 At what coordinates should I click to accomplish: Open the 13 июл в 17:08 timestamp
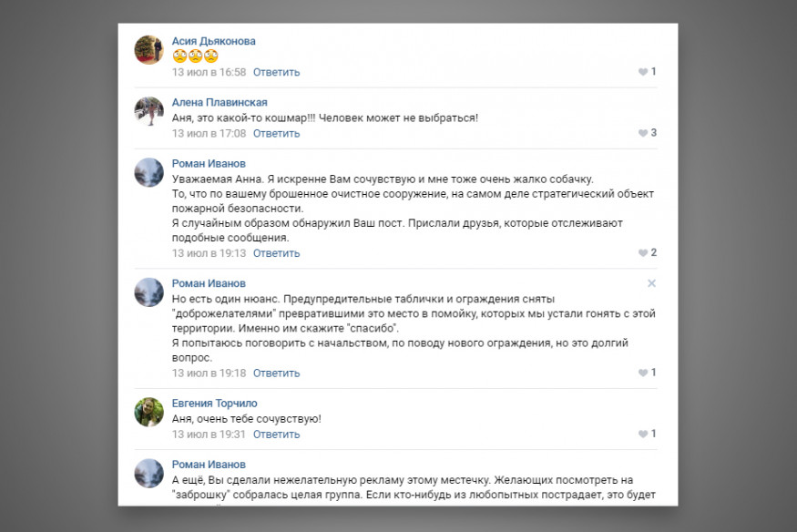pos(209,134)
